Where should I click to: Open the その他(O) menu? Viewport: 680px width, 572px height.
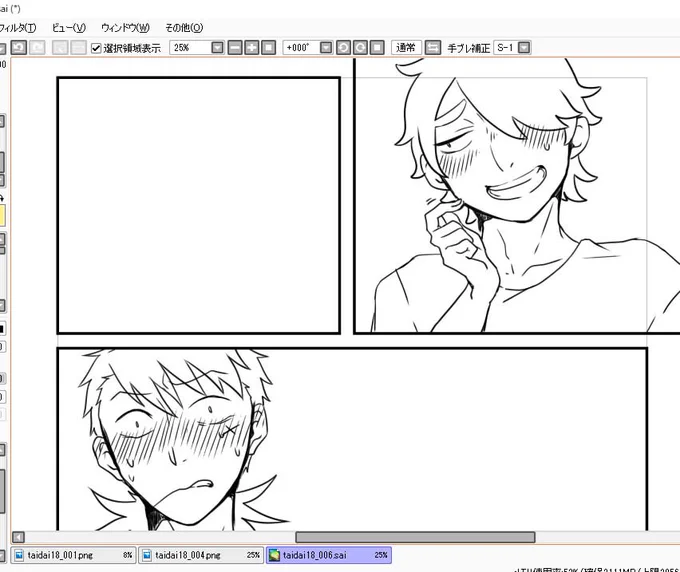click(x=184, y=28)
